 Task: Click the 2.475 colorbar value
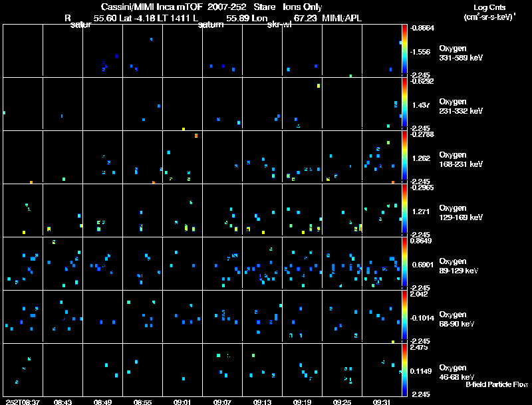tap(419, 347)
